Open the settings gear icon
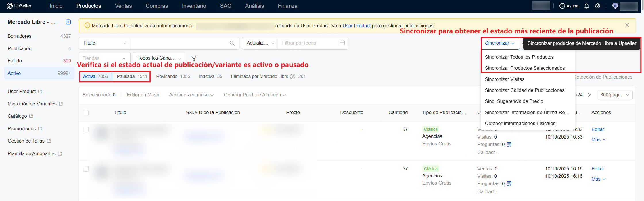 pos(597,6)
